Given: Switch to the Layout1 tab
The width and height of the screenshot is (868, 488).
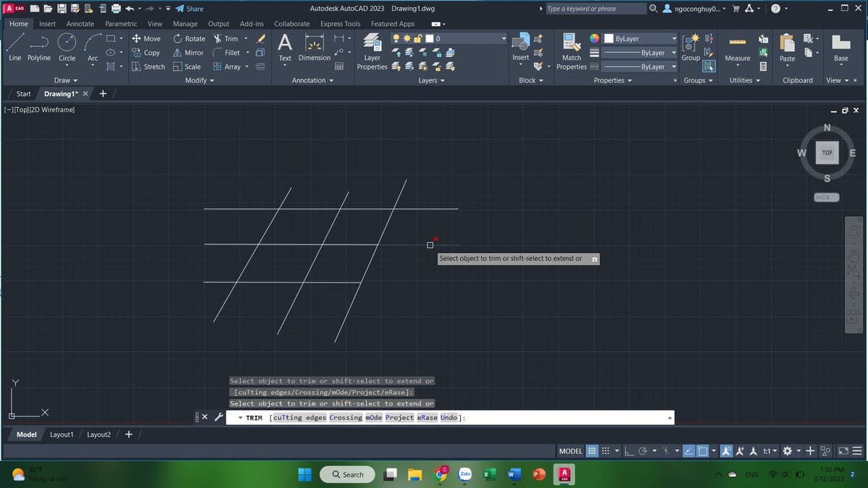Looking at the screenshot, I should click(x=61, y=435).
